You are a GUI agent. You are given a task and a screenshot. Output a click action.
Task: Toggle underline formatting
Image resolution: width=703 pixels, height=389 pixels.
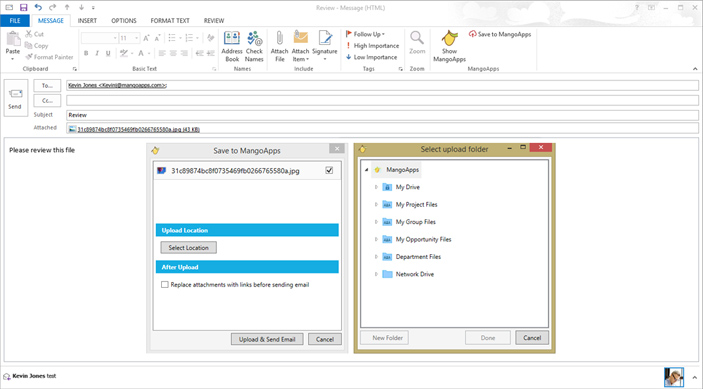[x=108, y=53]
